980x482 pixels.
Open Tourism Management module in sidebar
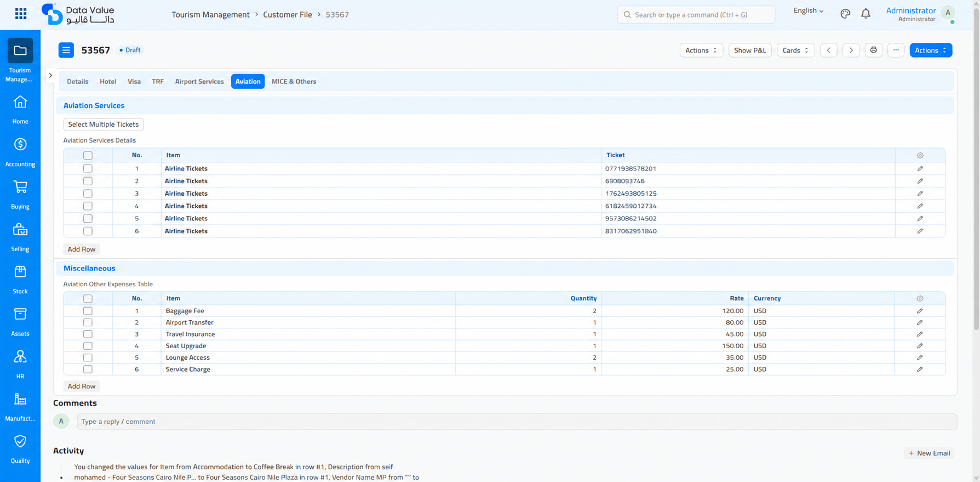(20, 60)
